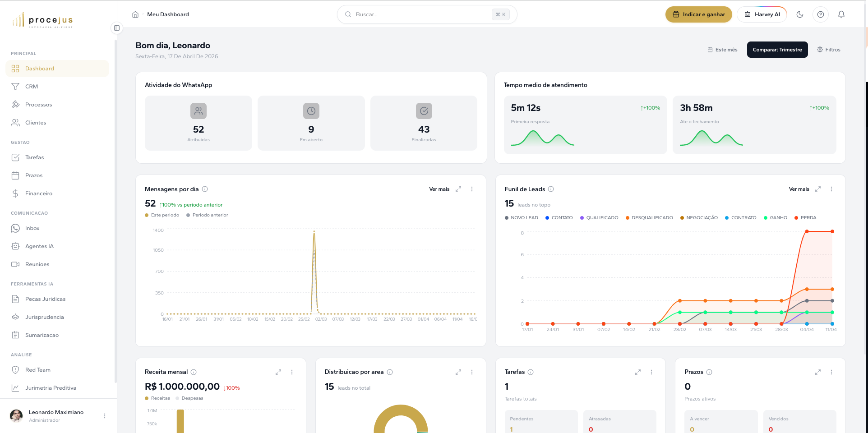Open the help question mark icon

tap(821, 14)
